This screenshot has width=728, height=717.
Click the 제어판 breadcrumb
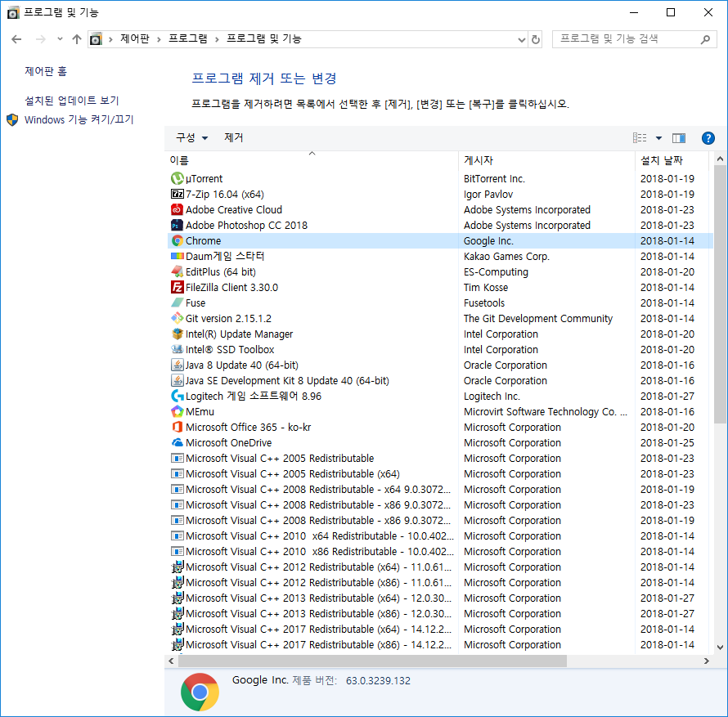pos(135,39)
